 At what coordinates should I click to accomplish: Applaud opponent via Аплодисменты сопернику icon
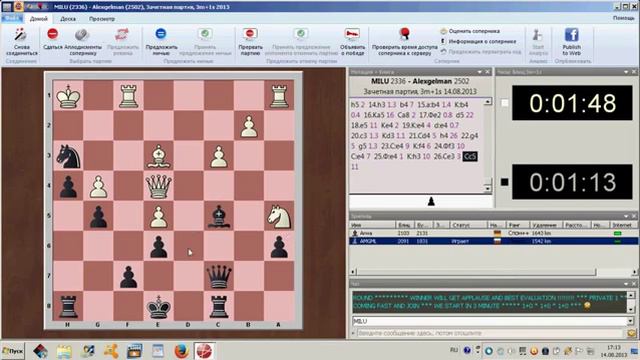(82, 34)
